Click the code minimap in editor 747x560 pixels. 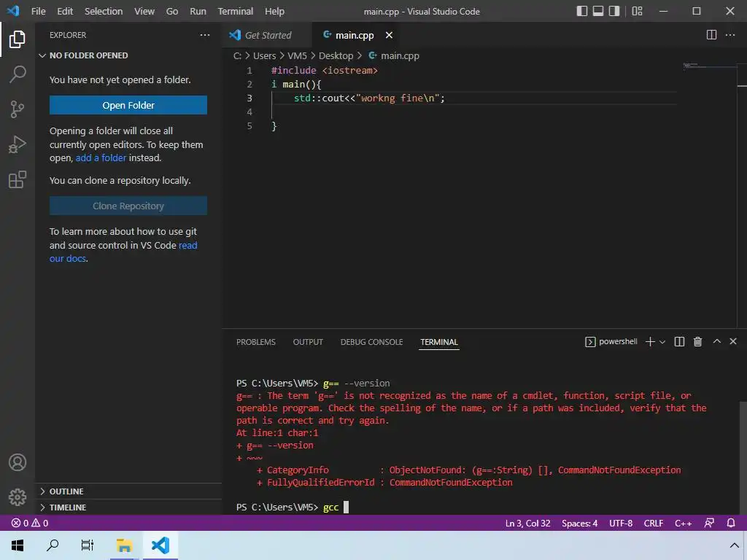[709, 66]
